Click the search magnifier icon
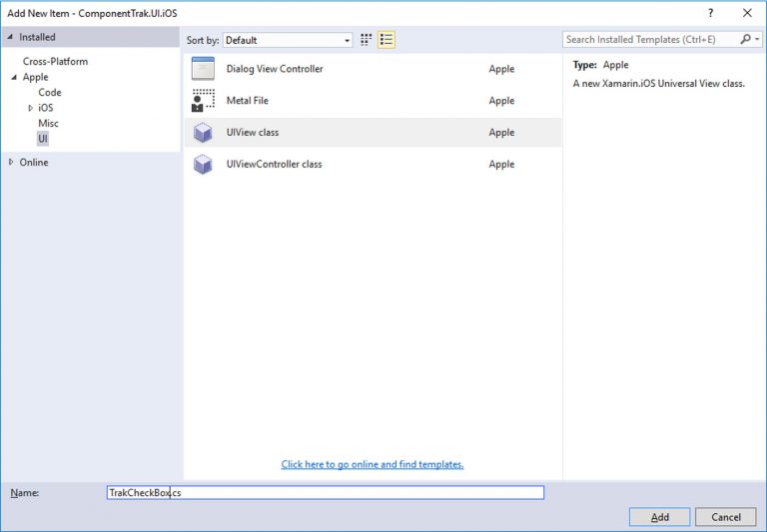 (745, 39)
